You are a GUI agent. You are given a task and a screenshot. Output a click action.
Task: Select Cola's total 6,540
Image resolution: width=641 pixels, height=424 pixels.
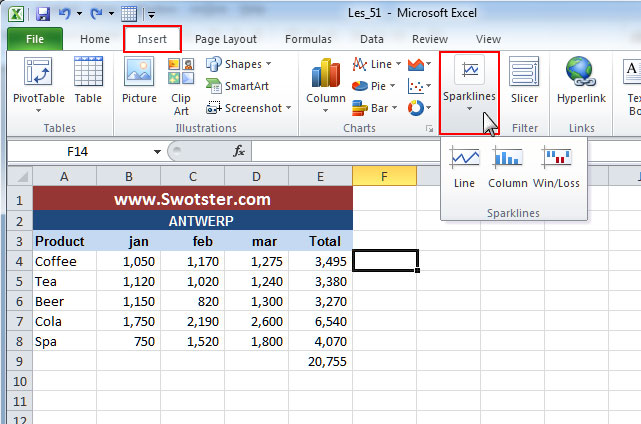click(x=320, y=321)
